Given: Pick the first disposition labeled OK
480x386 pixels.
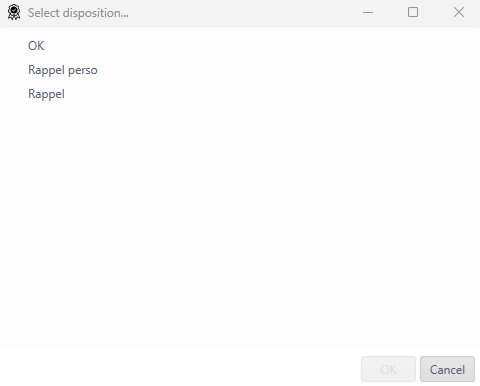Looking at the screenshot, I should [36, 46].
